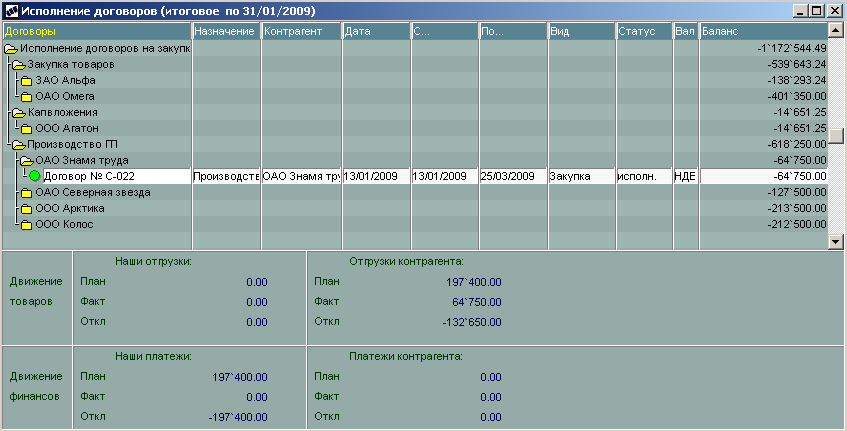Click folder icon next to ООО Арктика
Image resolution: width=847 pixels, height=431 pixels.
tap(26, 209)
